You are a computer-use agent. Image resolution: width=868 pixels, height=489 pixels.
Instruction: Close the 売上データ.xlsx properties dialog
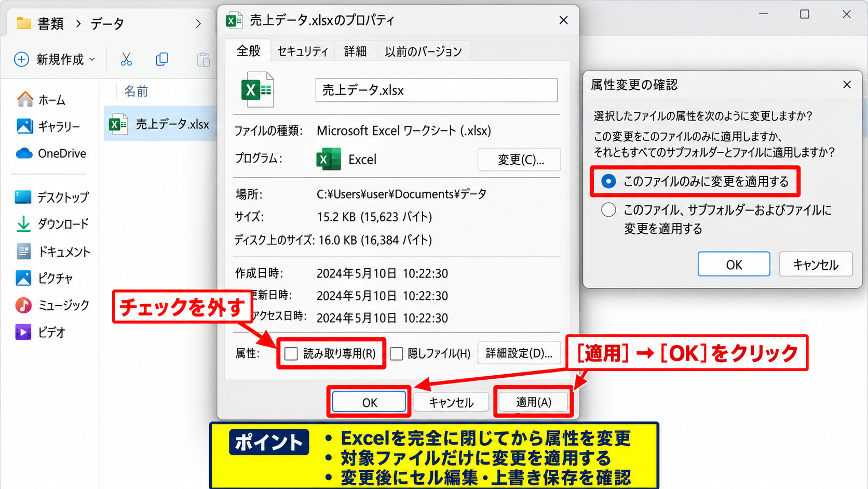click(x=563, y=20)
